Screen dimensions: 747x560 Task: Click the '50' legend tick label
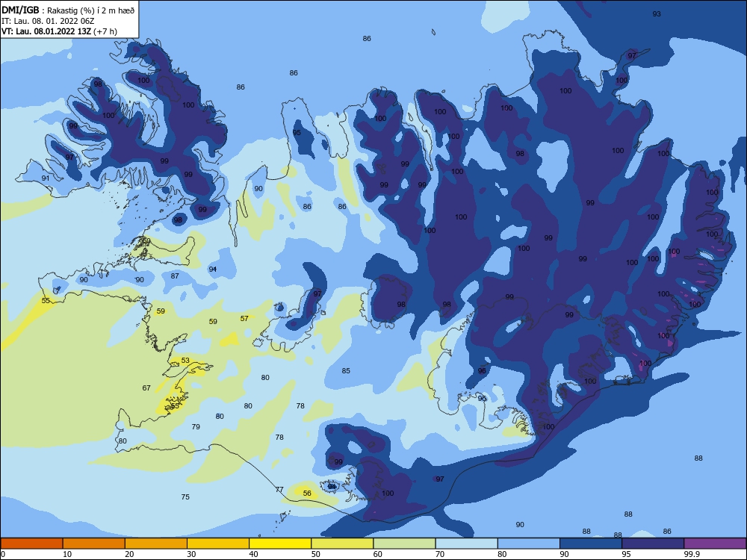tap(316, 554)
